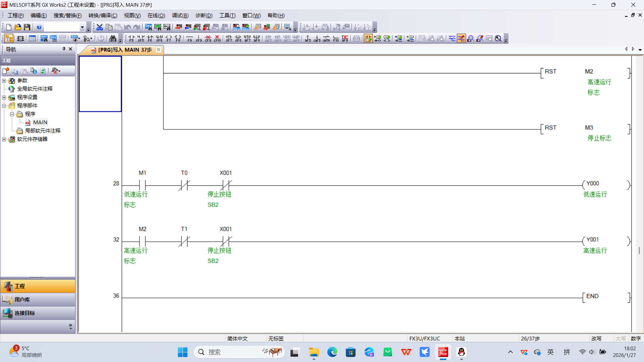Click the horizontal line F9 icon

pyautogui.click(x=190, y=39)
